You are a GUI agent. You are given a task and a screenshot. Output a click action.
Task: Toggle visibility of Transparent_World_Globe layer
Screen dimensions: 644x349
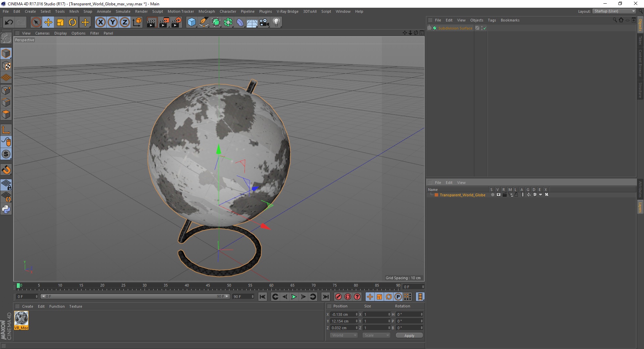(x=498, y=195)
